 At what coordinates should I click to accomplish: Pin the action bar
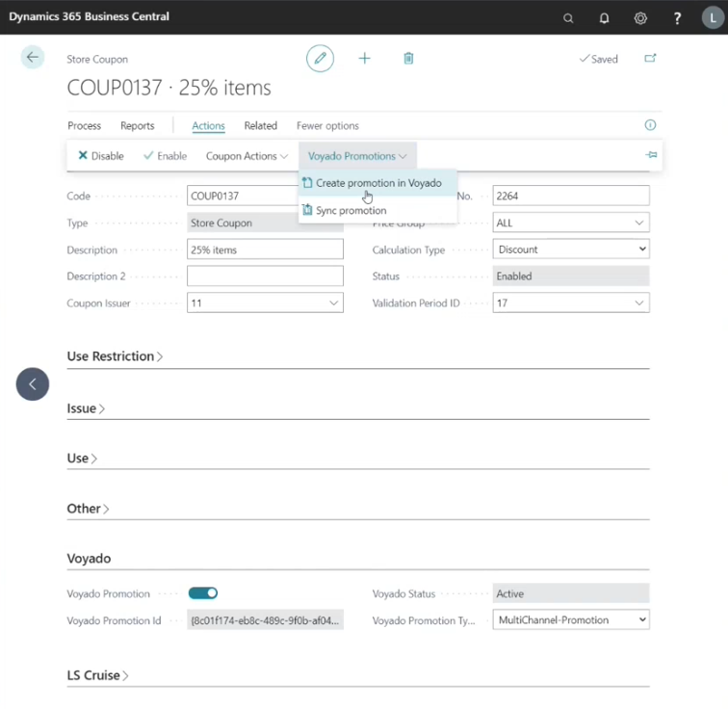[651, 155]
